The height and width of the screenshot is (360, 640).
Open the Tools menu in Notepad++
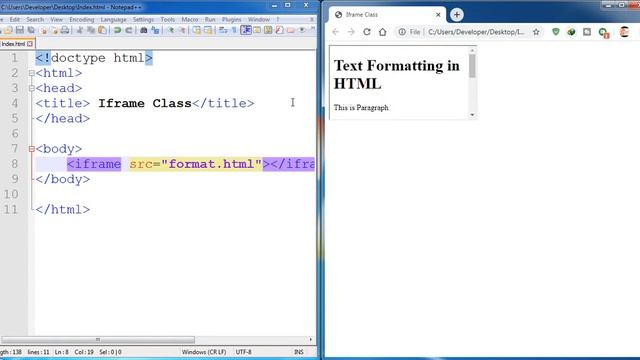point(167,19)
